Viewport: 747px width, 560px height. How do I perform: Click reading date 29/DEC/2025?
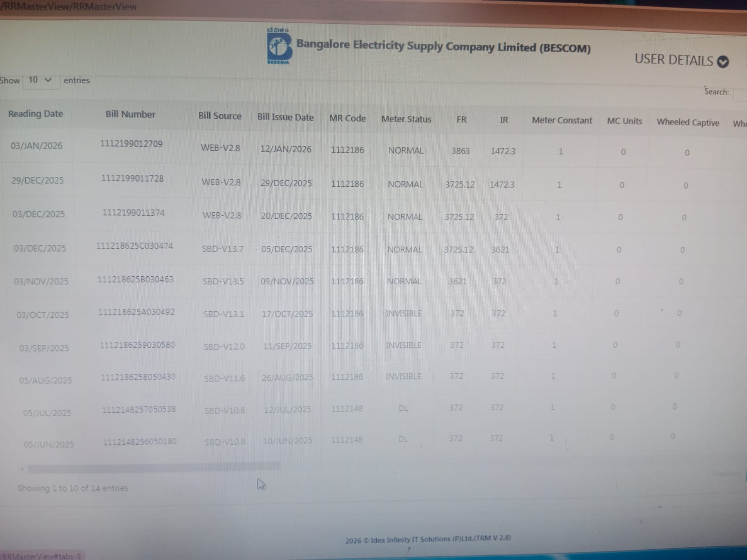tap(37, 181)
